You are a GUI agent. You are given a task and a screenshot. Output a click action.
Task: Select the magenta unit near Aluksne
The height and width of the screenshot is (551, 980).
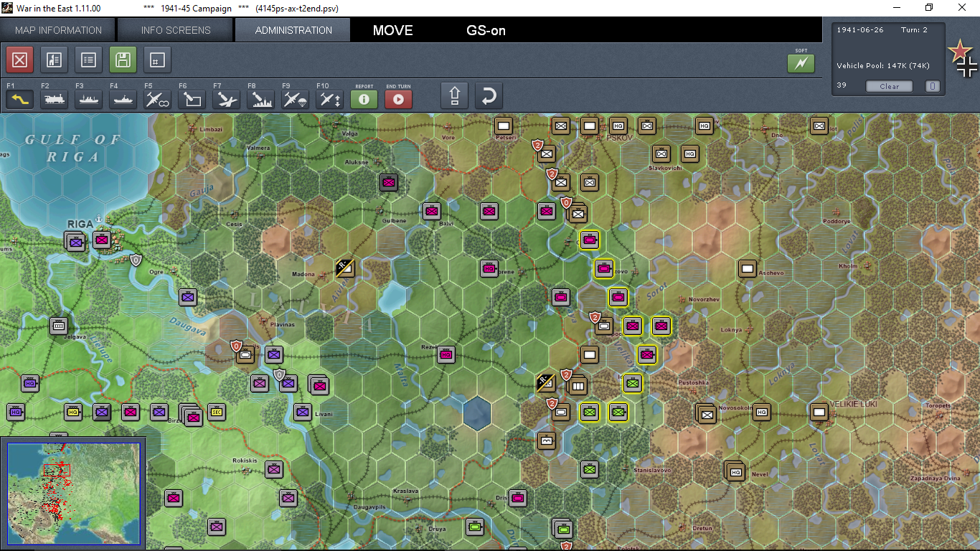pos(389,182)
